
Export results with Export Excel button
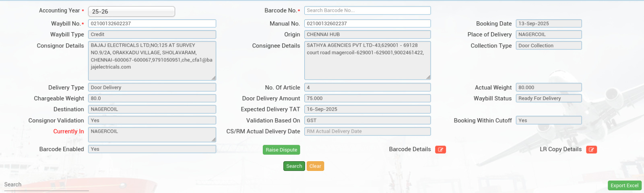coord(624,185)
